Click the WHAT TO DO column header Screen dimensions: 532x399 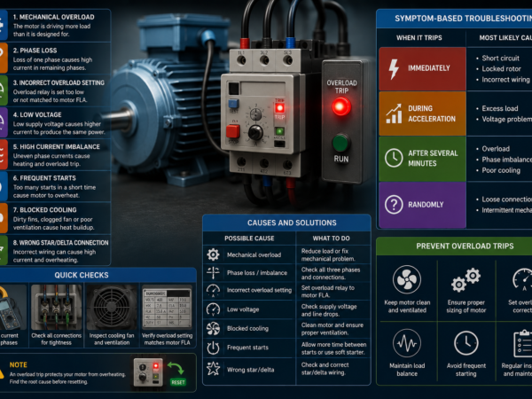[331, 239]
